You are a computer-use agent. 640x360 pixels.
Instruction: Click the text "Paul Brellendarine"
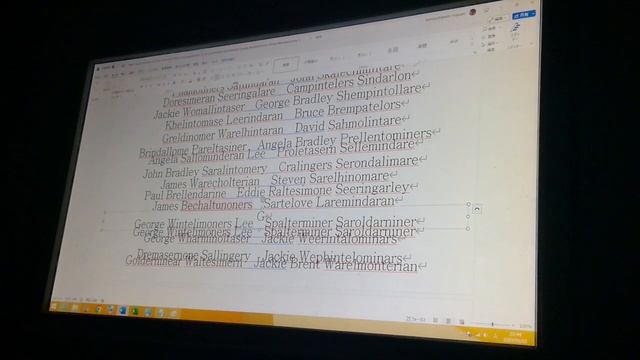(x=185, y=194)
